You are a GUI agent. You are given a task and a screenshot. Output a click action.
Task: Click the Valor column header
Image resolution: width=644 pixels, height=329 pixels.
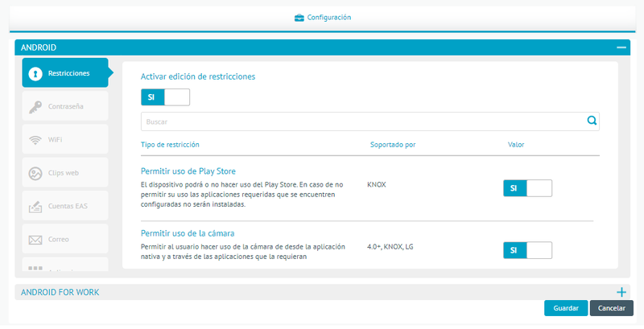click(x=516, y=145)
